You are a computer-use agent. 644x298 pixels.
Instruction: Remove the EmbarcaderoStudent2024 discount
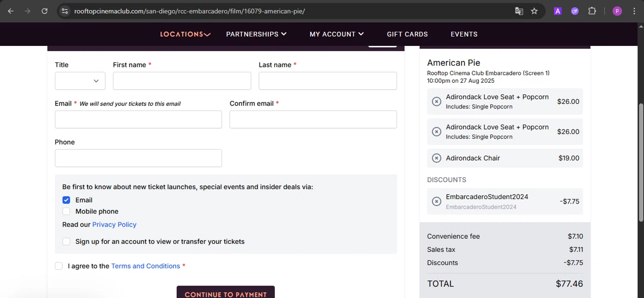click(x=436, y=202)
